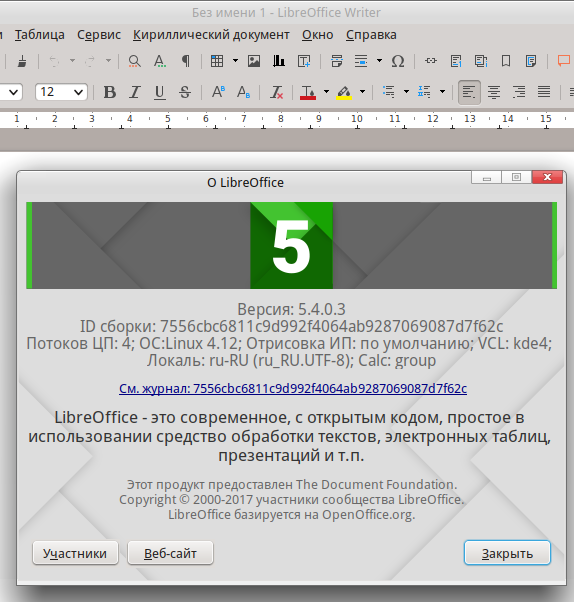Click Версия: 5.4.0.3 text

(291, 309)
